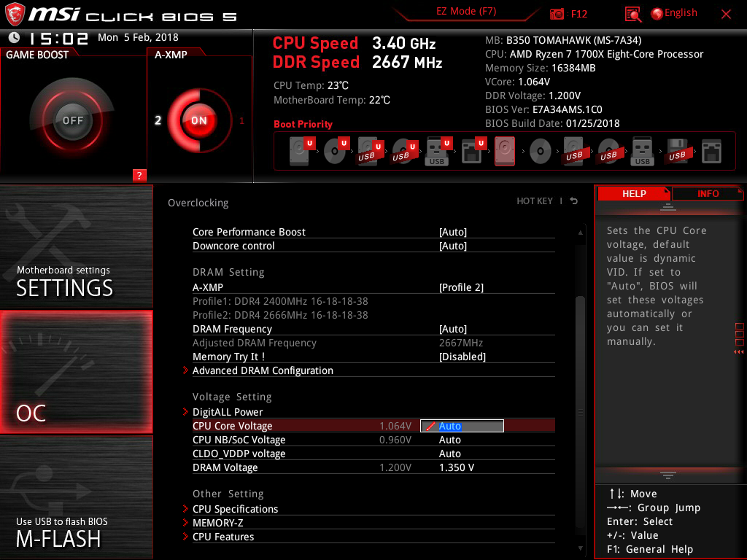Click the date Mon 5 Feb, 2018

click(138, 37)
